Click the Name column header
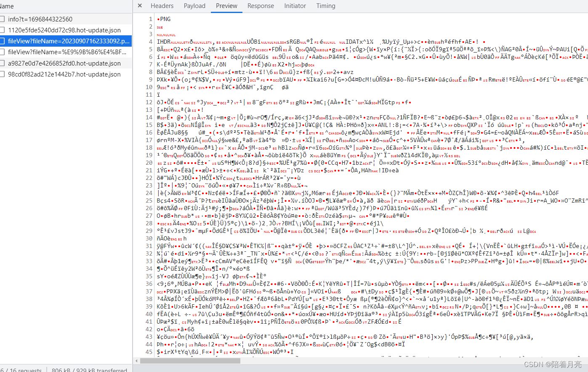 pyautogui.click(x=7, y=6)
